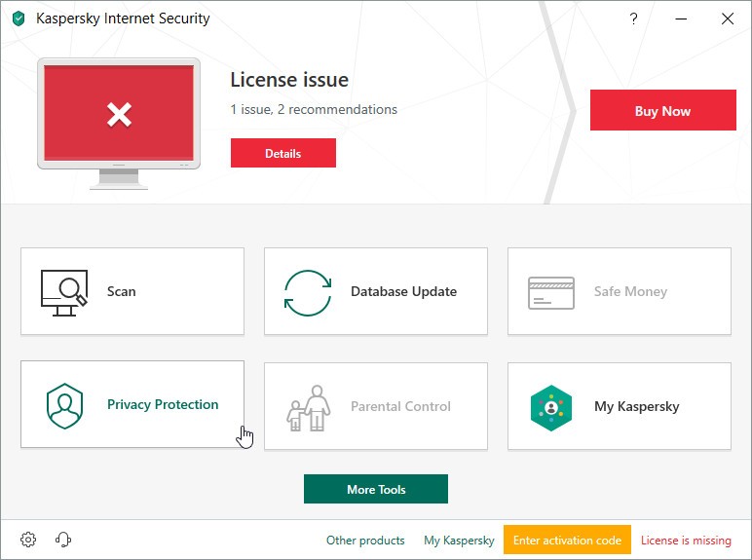Click the red monitor status image
Image resolution: width=752 pixels, height=560 pixels.
pos(119,124)
